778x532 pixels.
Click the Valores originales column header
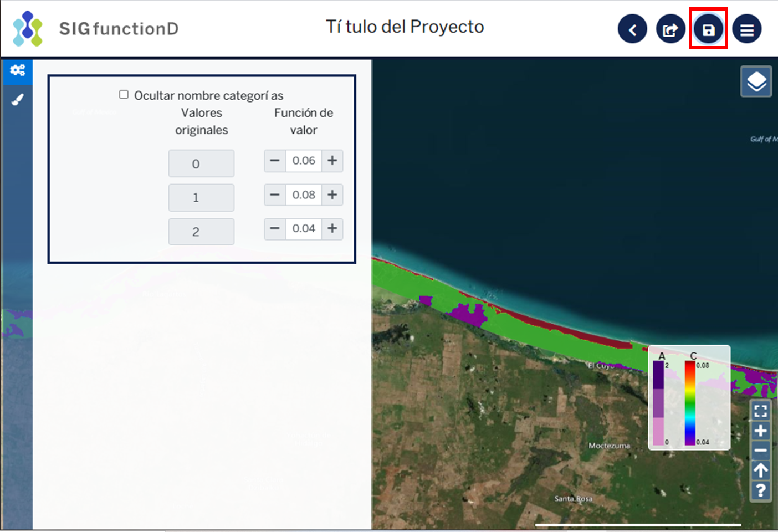pos(202,121)
